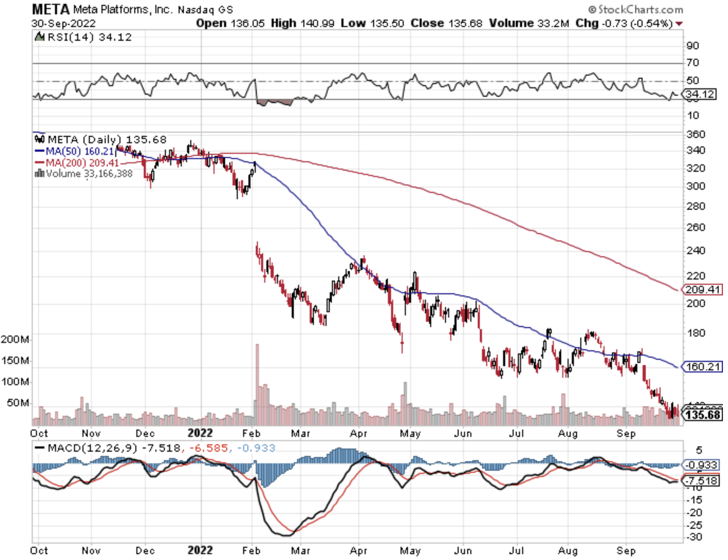The width and height of the screenshot is (728, 560).
Task: Click the Oct marker under the MACD panel
Action: (x=39, y=551)
